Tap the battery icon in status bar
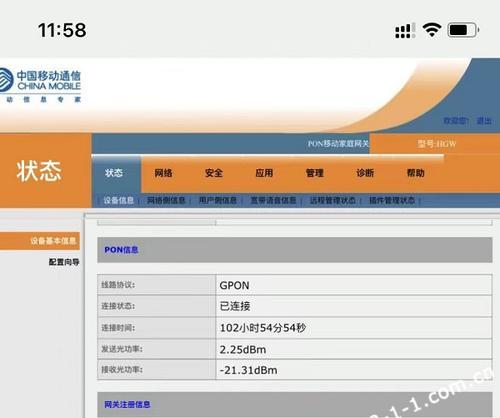The width and height of the screenshot is (500, 418). (x=464, y=30)
